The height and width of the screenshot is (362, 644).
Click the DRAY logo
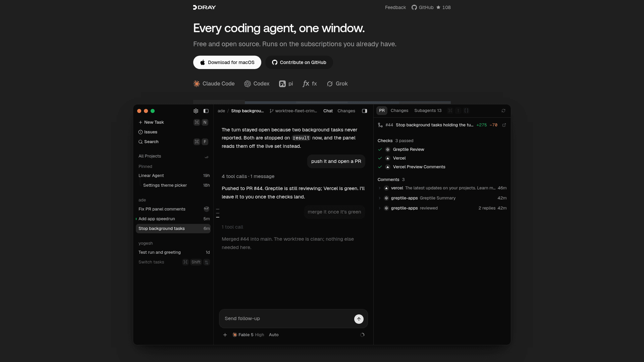(204, 7)
